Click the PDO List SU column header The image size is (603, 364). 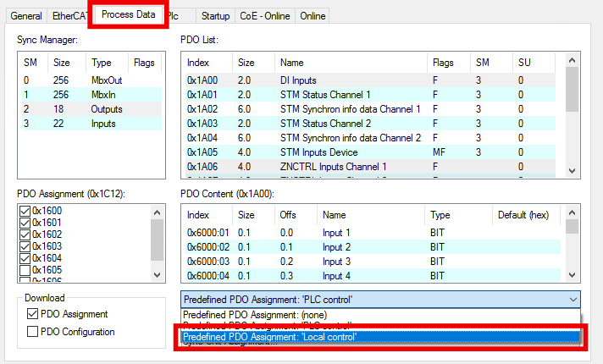(x=534, y=63)
